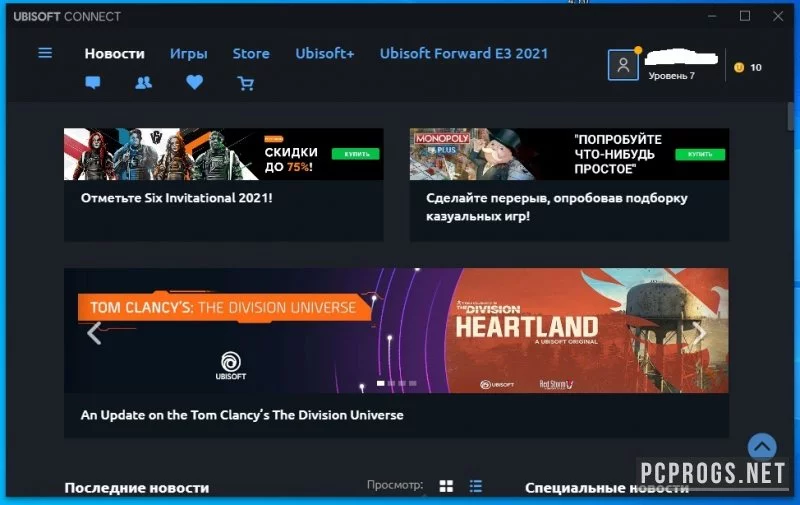Go to next carousel slide
The width and height of the screenshot is (800, 505).
pos(699,333)
